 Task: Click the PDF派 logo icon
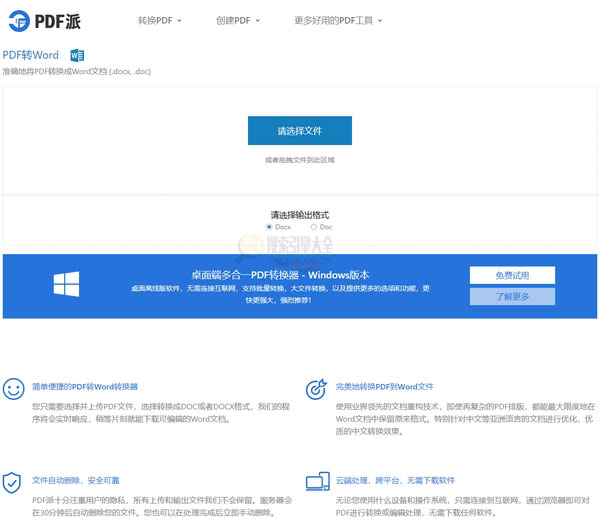(x=19, y=21)
